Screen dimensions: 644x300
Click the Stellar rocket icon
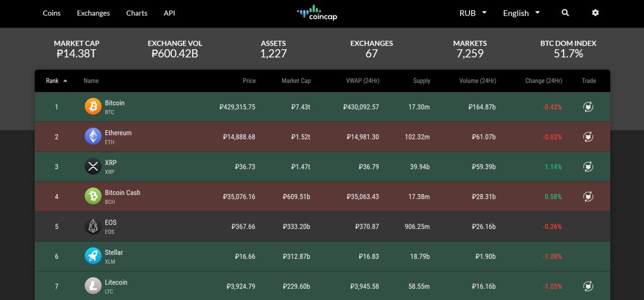tap(93, 256)
